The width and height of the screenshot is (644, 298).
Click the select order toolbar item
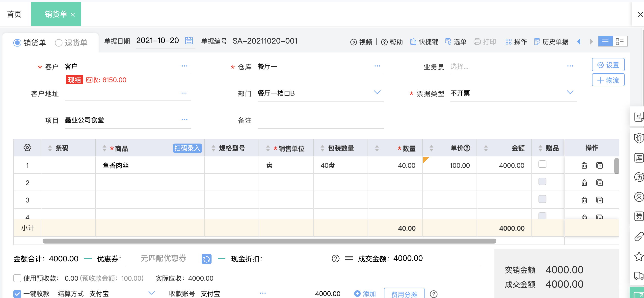click(x=456, y=42)
